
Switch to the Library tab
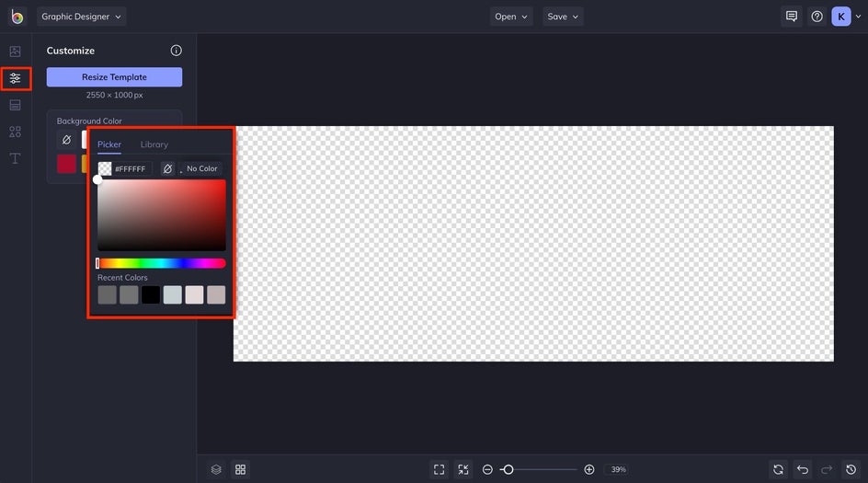pyautogui.click(x=154, y=144)
